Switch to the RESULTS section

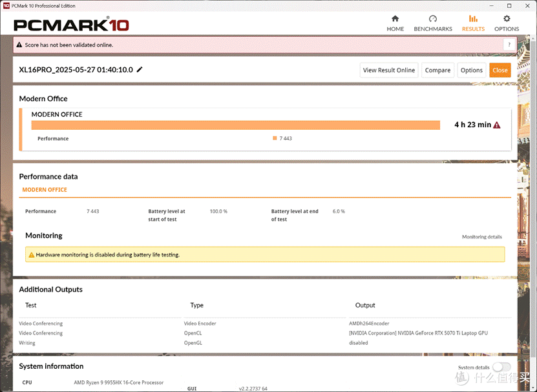tap(473, 24)
